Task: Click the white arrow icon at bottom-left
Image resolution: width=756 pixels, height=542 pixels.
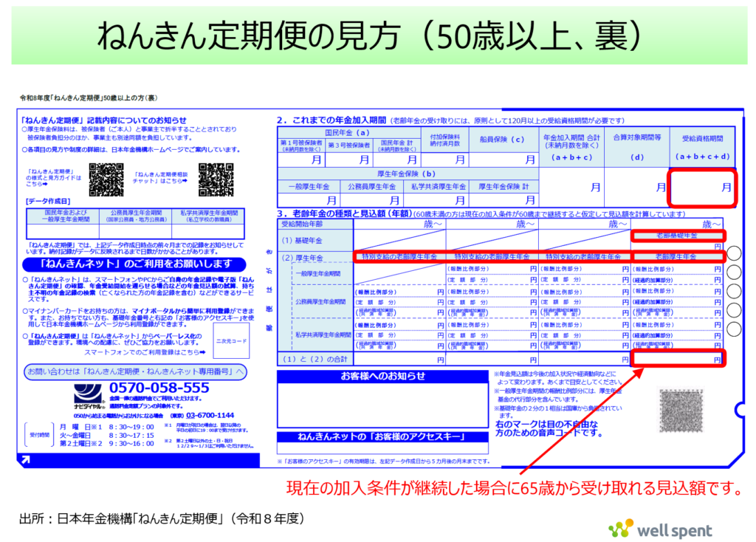Action: point(27,460)
